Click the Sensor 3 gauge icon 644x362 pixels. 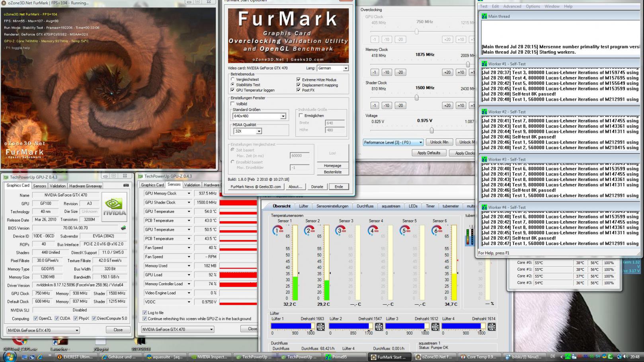click(341, 230)
